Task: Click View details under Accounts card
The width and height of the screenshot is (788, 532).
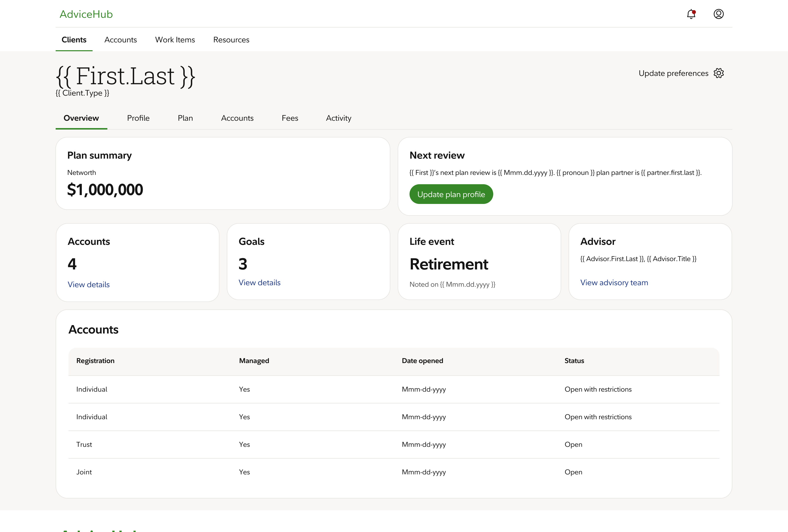Action: click(x=88, y=284)
